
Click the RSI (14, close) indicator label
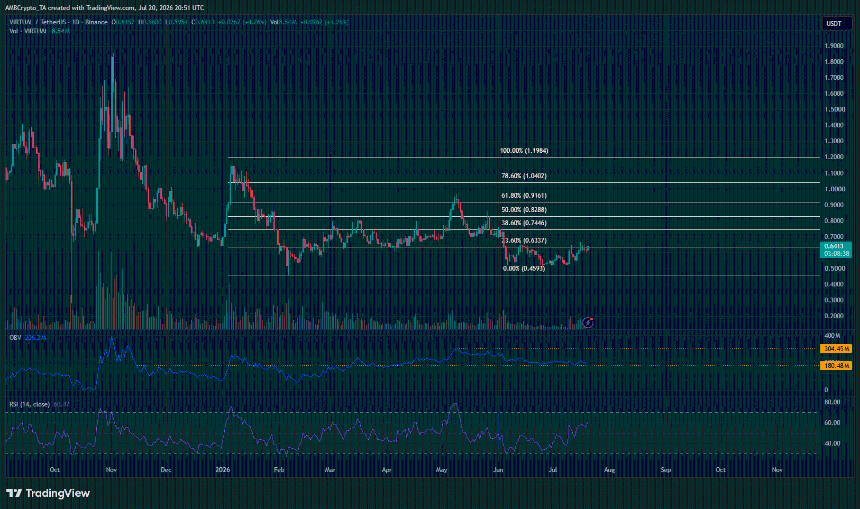click(x=30, y=404)
